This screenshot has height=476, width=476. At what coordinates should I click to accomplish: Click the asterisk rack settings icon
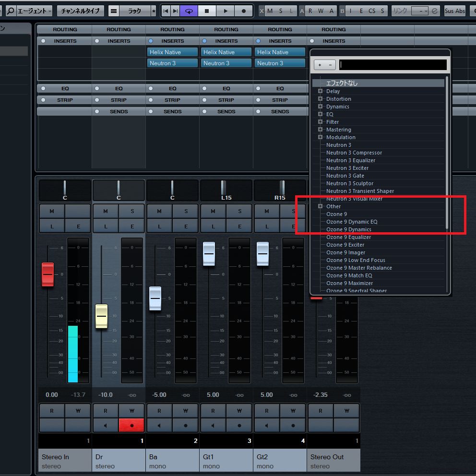tap(154, 11)
